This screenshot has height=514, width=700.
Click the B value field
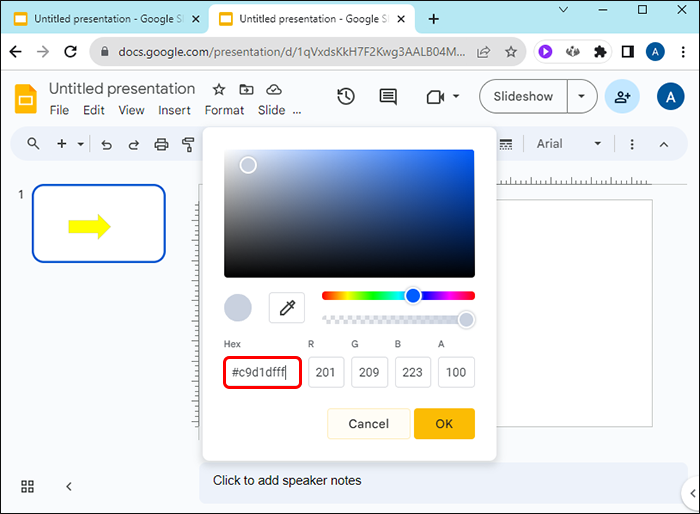click(x=412, y=372)
